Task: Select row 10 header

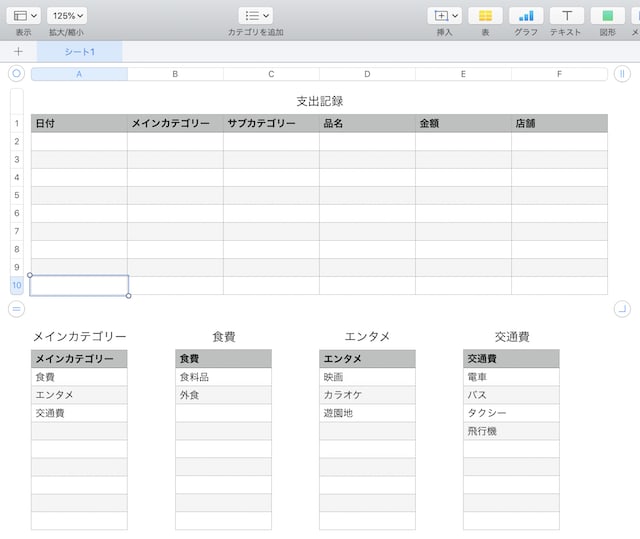Action: coord(16,285)
